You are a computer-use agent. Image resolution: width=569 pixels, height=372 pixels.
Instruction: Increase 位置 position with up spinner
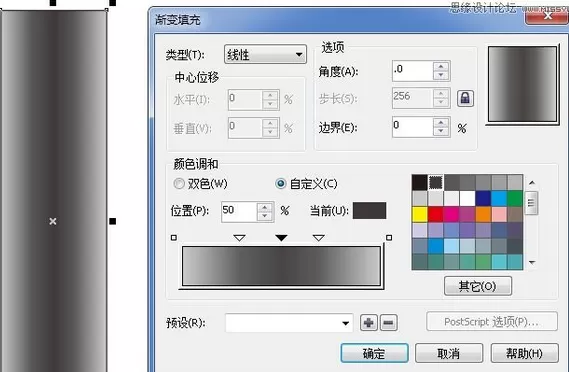[x=265, y=208]
